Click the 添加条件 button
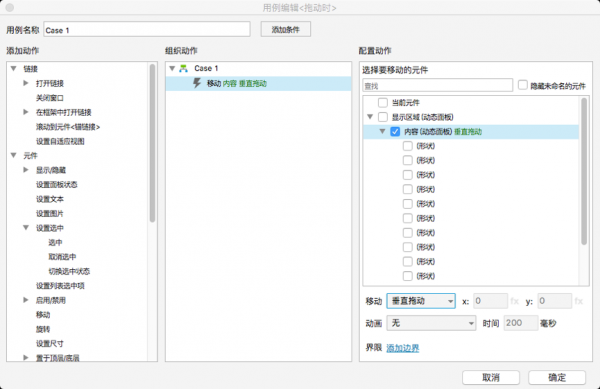Image resolution: width=600 pixels, height=389 pixels. (285, 29)
